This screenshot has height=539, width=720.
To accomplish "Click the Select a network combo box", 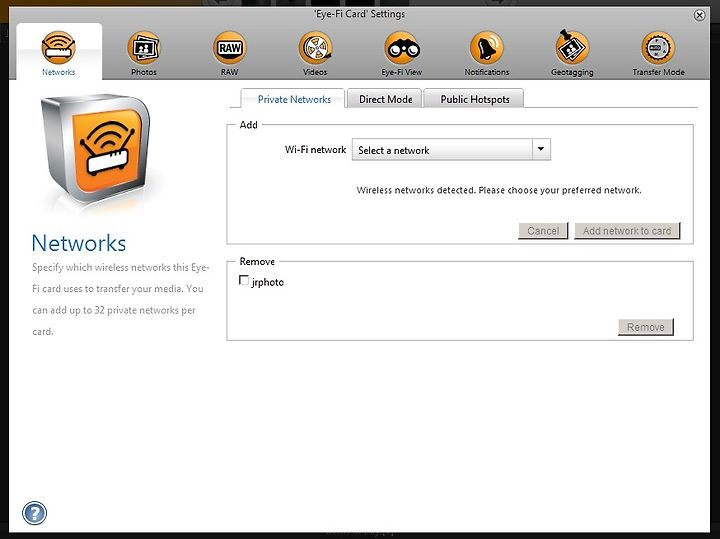I will 451,150.
